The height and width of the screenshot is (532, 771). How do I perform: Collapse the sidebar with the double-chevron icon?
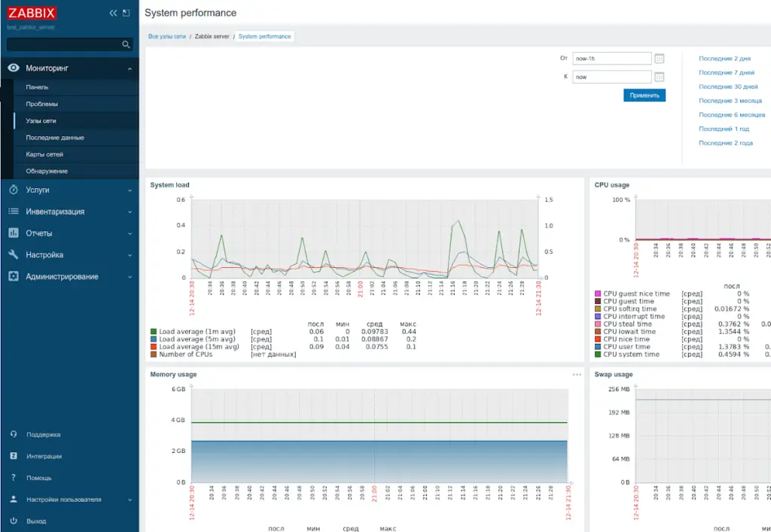pyautogui.click(x=113, y=14)
